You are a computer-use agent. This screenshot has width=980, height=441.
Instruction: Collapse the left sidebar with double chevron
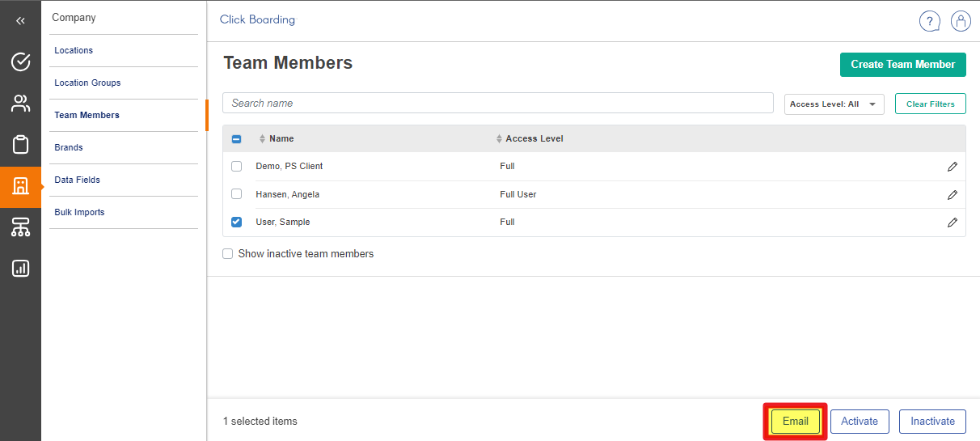coord(20,21)
